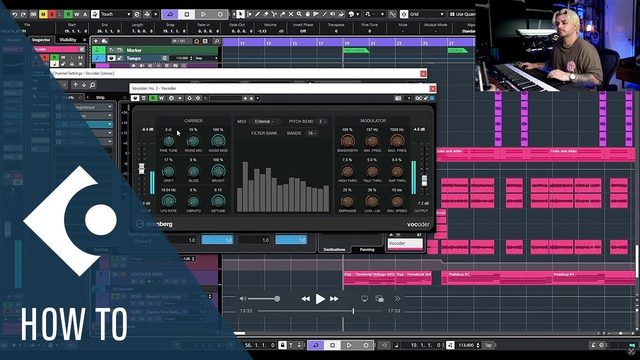Click the AirPlay screen icon
Viewport: 640px width, 360px height.
point(364,299)
